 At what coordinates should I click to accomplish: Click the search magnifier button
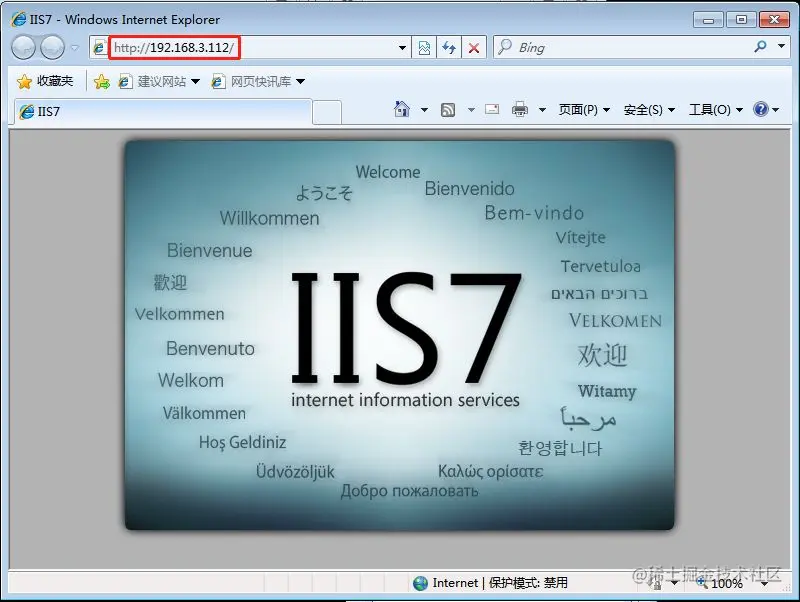(x=760, y=47)
